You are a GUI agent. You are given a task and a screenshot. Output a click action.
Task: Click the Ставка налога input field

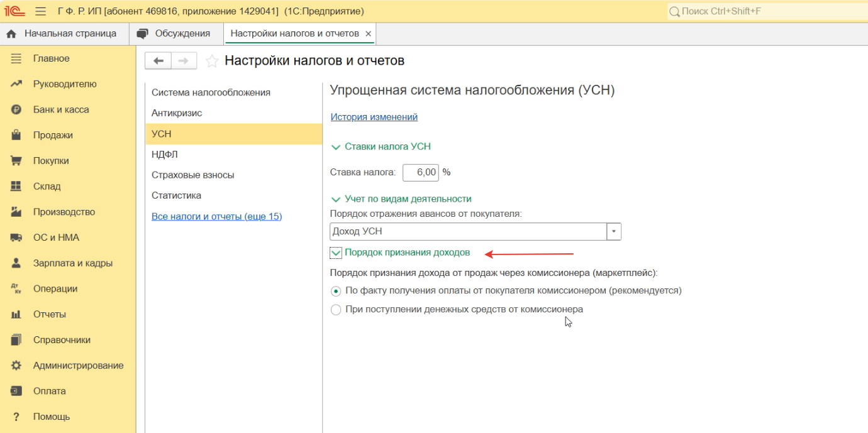coord(420,172)
